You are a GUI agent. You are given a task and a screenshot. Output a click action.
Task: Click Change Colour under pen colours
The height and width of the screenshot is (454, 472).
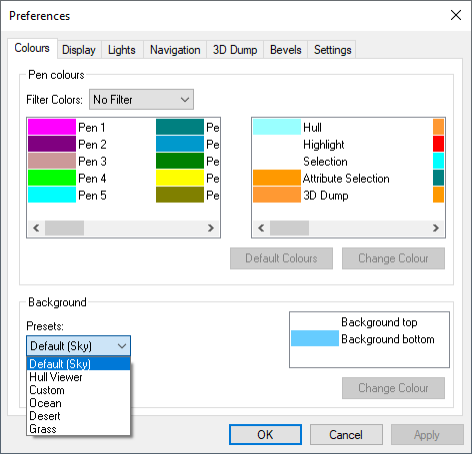click(x=393, y=258)
